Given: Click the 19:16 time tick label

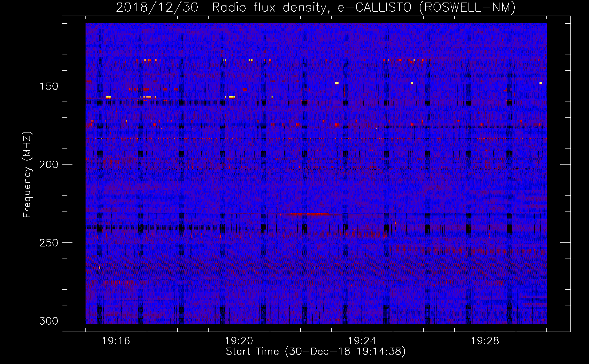Looking at the screenshot, I should pyautogui.click(x=116, y=341).
